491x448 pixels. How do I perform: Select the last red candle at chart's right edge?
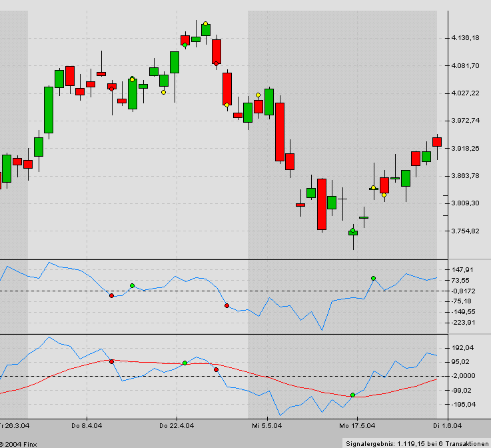tap(436, 141)
